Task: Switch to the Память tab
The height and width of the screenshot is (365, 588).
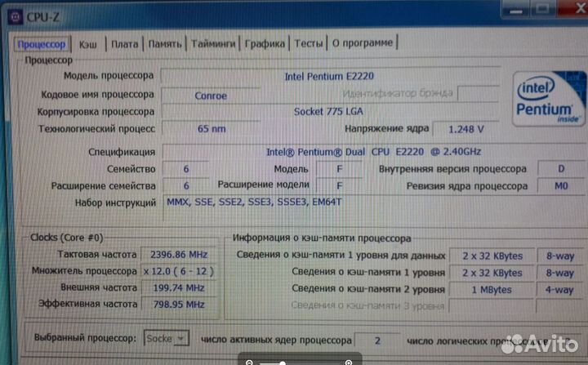Action: [x=165, y=44]
